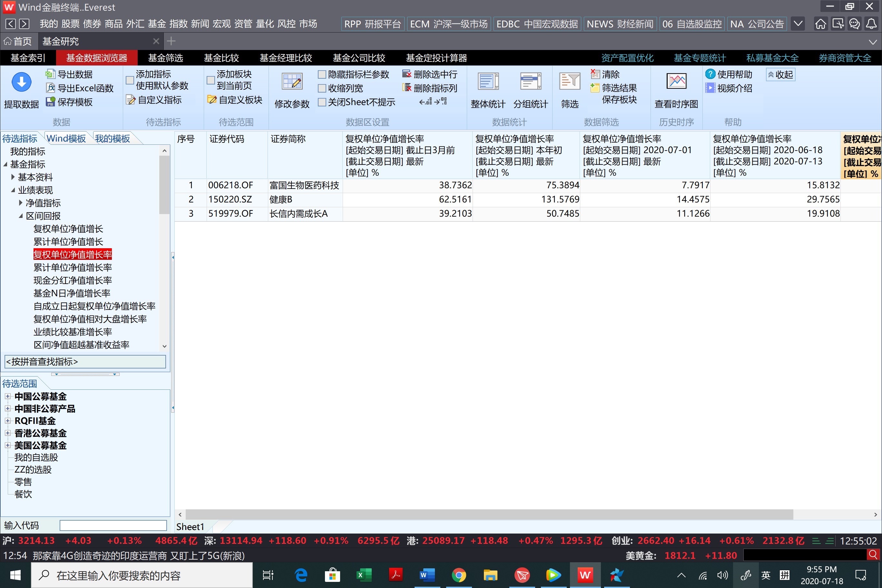The image size is (882, 588).
Task: Expand the 基本资料 tree node
Action: click(13, 177)
